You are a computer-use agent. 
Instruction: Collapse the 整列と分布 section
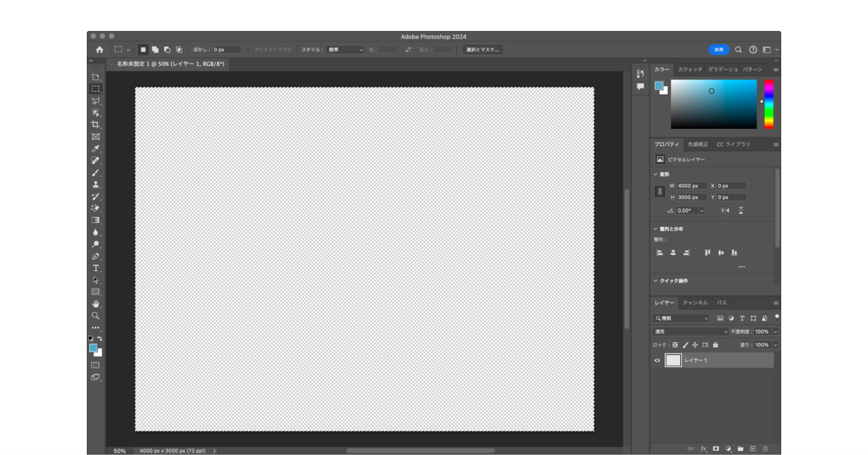click(x=655, y=229)
